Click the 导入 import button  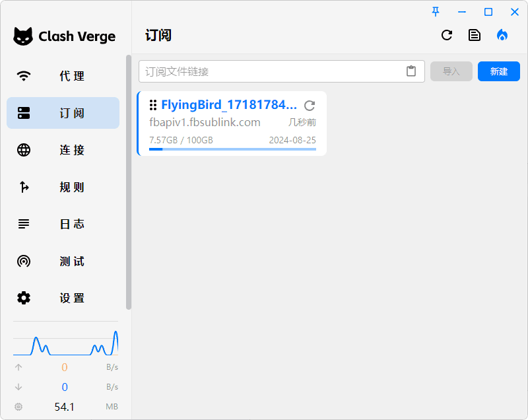tap(451, 71)
